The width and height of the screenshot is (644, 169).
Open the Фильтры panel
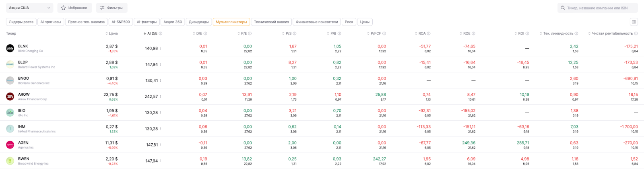[111, 8]
